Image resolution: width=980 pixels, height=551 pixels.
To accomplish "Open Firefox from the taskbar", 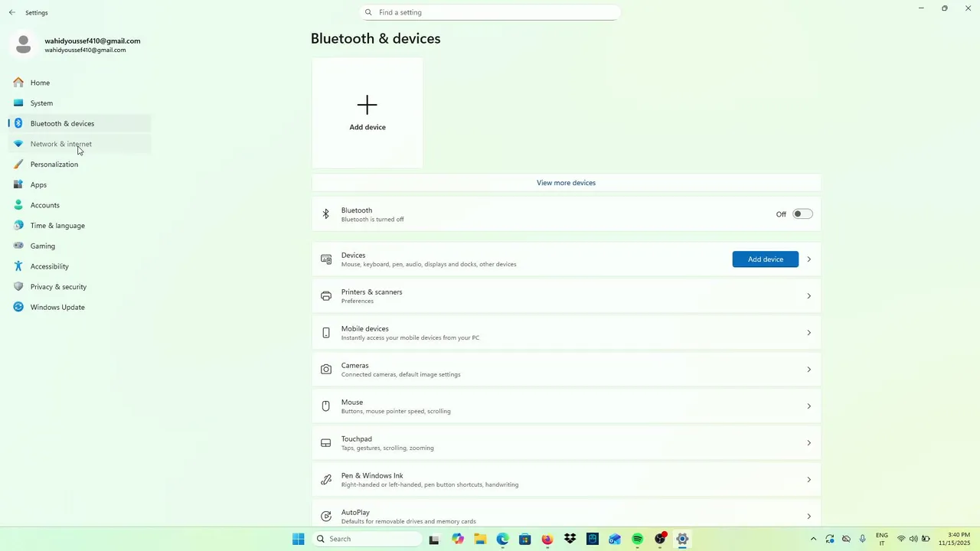I will pyautogui.click(x=547, y=539).
